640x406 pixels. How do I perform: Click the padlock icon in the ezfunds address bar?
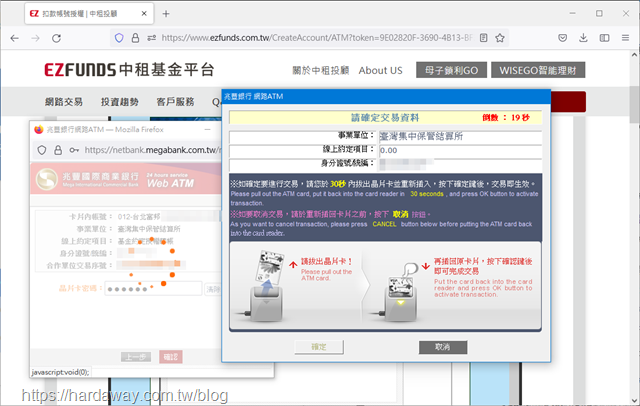click(136, 38)
